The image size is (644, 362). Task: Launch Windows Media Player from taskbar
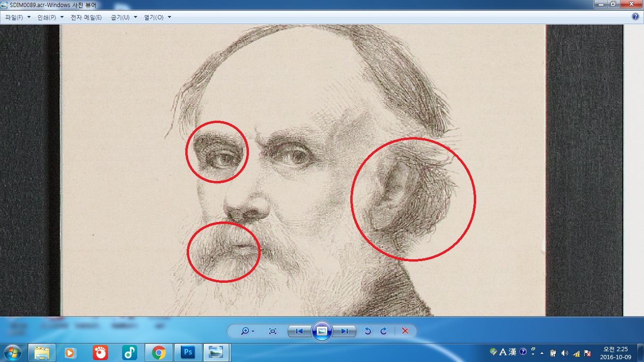(71, 352)
